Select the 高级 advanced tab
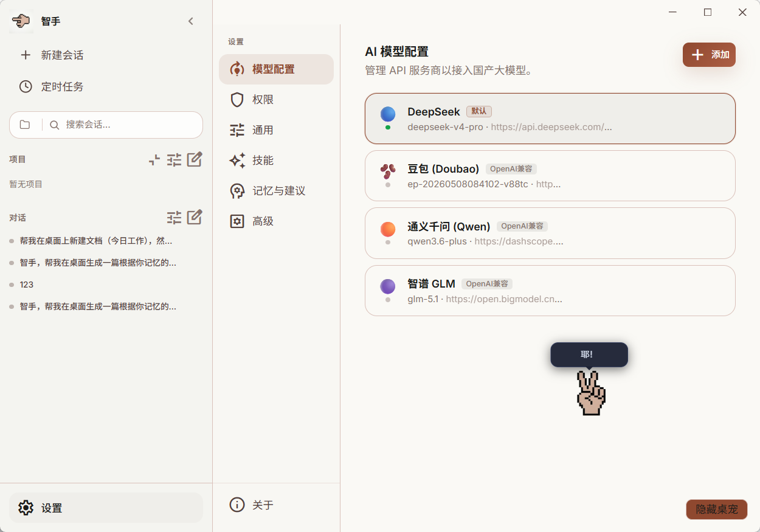 tap(276, 221)
